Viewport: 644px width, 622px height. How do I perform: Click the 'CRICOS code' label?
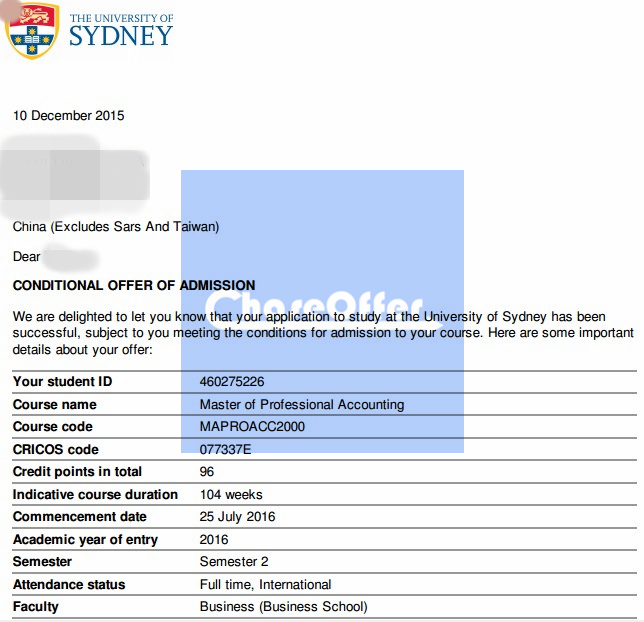tap(55, 449)
